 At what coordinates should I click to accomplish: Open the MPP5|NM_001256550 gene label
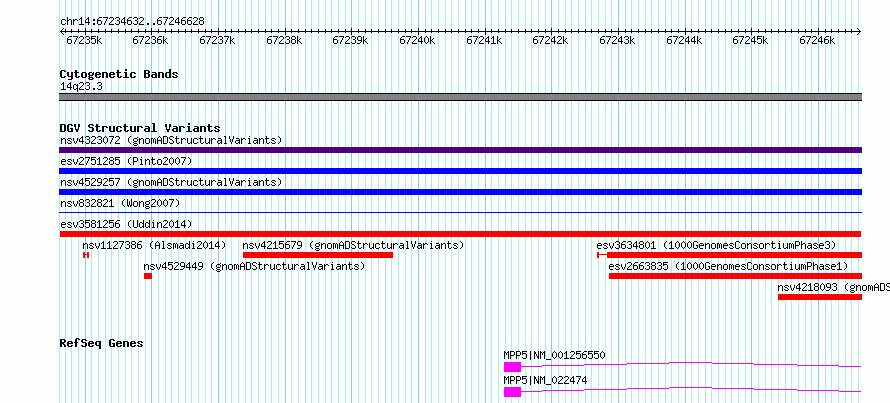[x=555, y=356]
